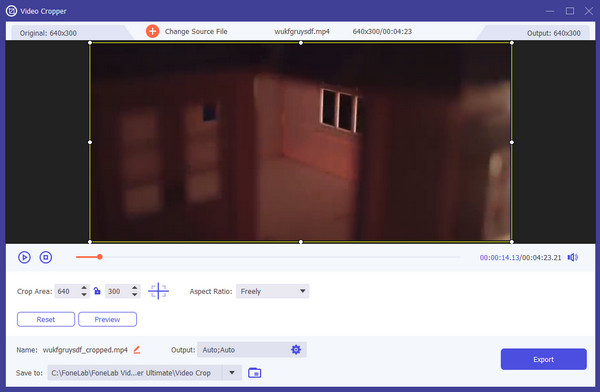The width and height of the screenshot is (600, 392).
Task: Decrease the crop width with down arrow
Action: [84, 295]
